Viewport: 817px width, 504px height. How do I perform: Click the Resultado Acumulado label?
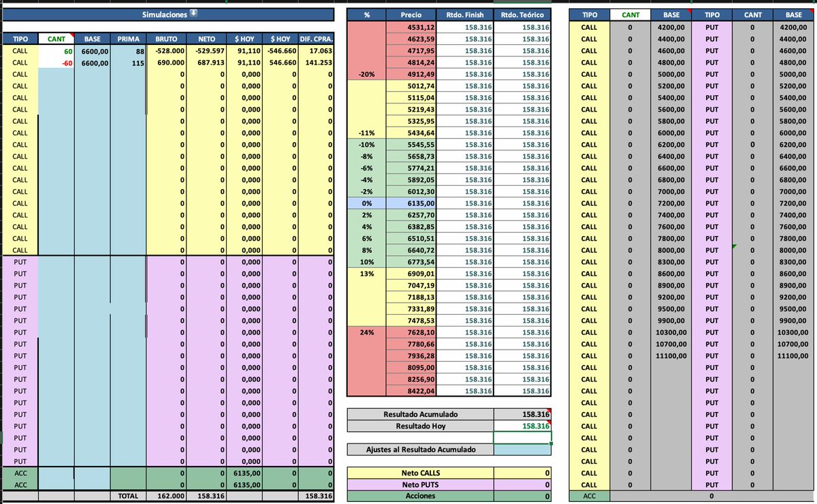pyautogui.click(x=421, y=414)
